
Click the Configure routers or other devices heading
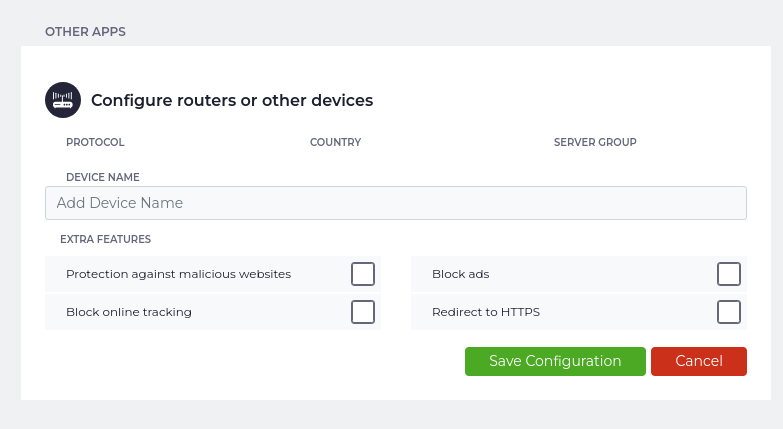pos(232,100)
